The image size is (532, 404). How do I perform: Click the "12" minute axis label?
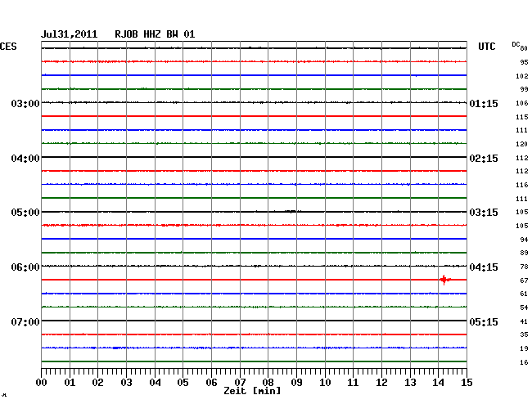(381, 382)
